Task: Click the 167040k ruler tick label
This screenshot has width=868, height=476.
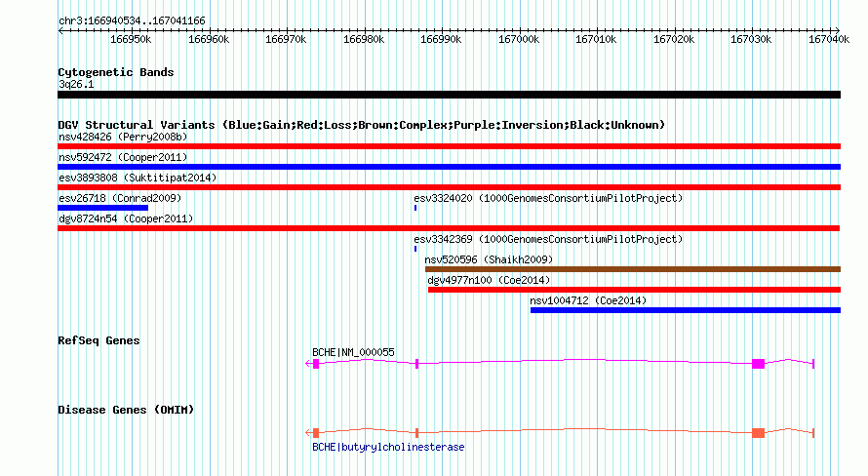Action: (829, 39)
